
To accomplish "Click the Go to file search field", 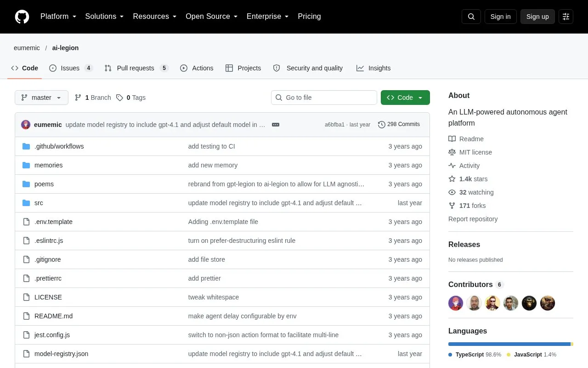I will (324, 98).
